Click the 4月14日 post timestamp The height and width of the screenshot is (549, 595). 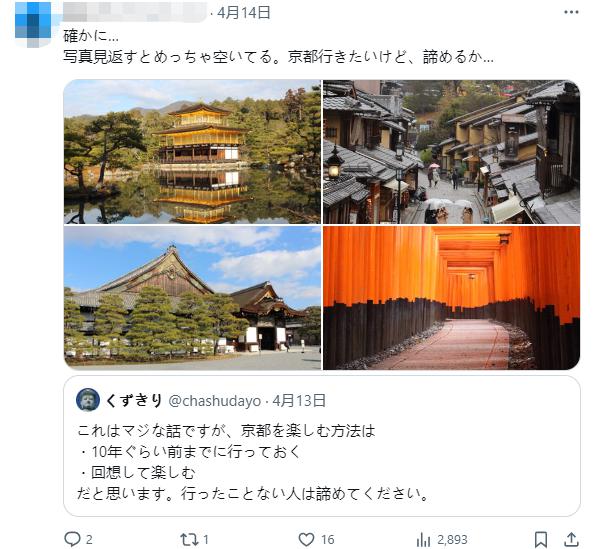click(x=244, y=13)
